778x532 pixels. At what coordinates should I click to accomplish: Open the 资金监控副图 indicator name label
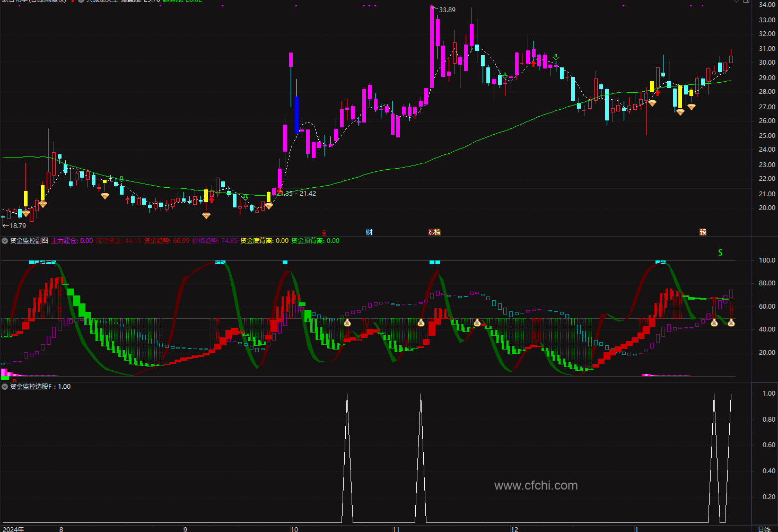pos(29,241)
